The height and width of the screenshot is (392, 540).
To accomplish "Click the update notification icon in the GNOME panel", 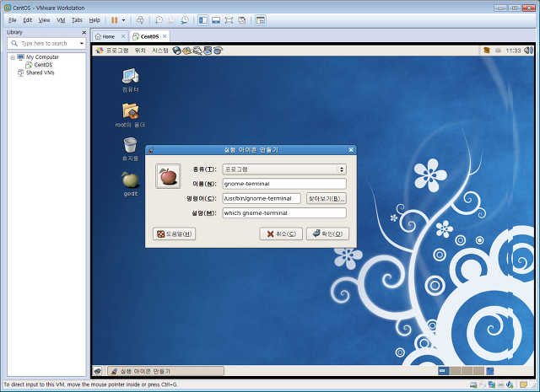I will pos(487,51).
